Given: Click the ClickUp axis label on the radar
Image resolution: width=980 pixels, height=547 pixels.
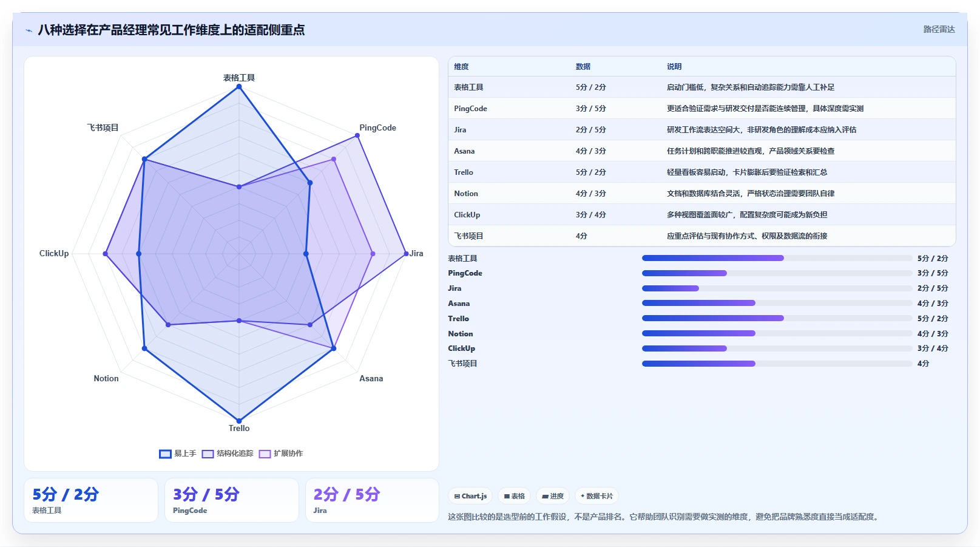Looking at the screenshot, I should (54, 253).
